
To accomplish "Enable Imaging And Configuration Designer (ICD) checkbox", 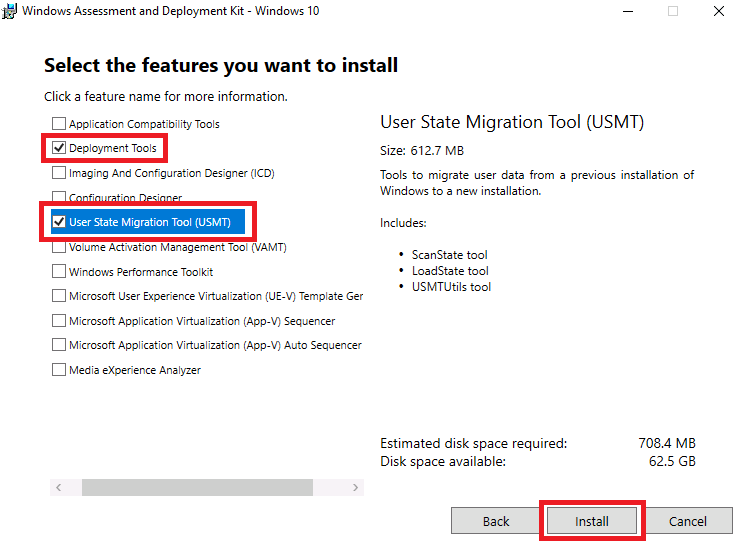I will pyautogui.click(x=59, y=173).
